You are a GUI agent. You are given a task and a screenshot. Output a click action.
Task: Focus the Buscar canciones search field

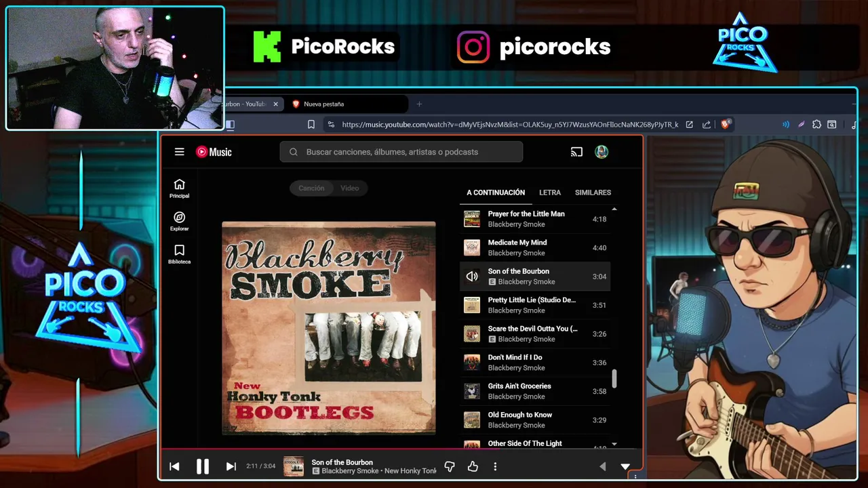[401, 152]
